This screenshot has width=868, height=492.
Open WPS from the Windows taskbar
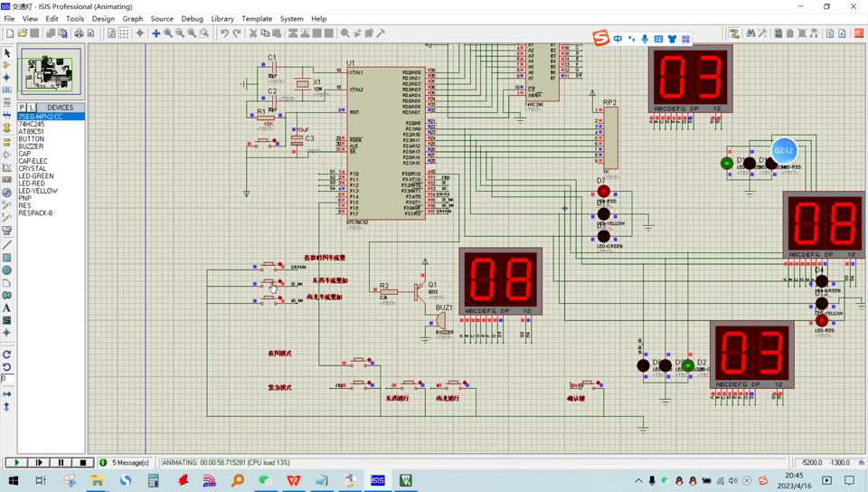pyautogui.click(x=294, y=480)
